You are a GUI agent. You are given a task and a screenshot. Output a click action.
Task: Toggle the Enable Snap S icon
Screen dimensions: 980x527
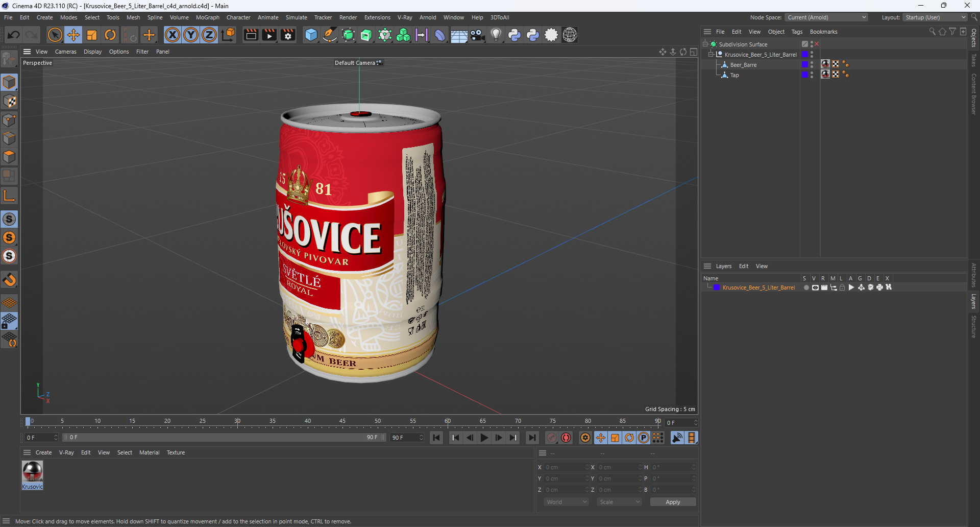point(9,219)
